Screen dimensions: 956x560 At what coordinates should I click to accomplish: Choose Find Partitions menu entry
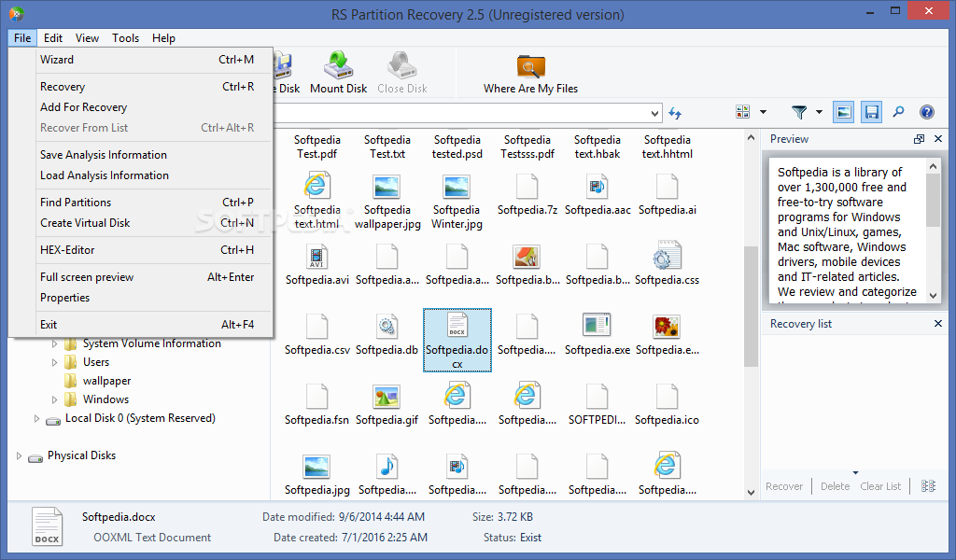pyautogui.click(x=141, y=203)
